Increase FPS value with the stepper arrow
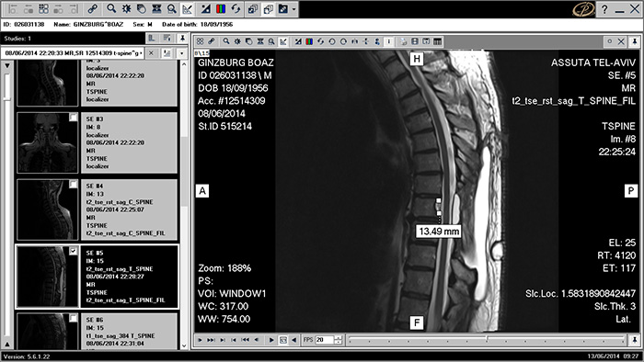Viewport: 644px width, 362px height. [x=339, y=337]
